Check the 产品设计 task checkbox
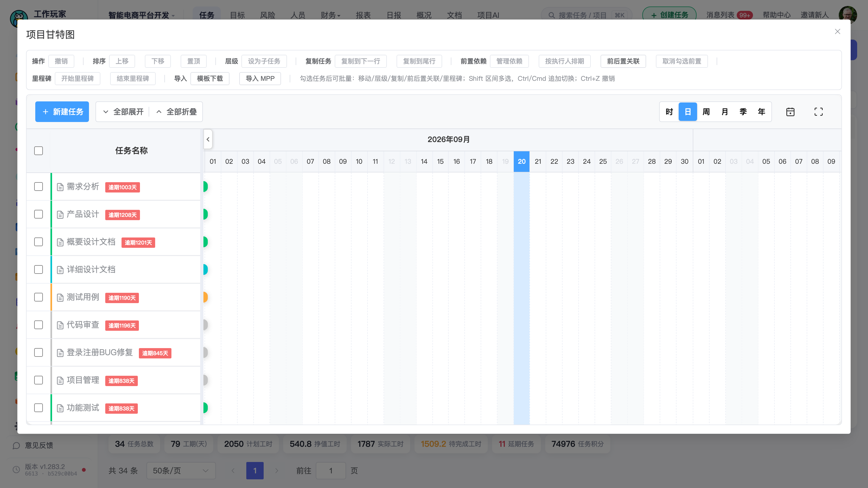Screen dimensions: 868x488 [39, 214]
